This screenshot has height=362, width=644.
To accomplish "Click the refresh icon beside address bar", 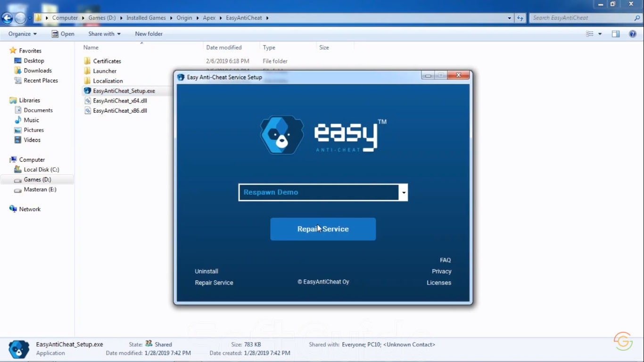I will [520, 18].
